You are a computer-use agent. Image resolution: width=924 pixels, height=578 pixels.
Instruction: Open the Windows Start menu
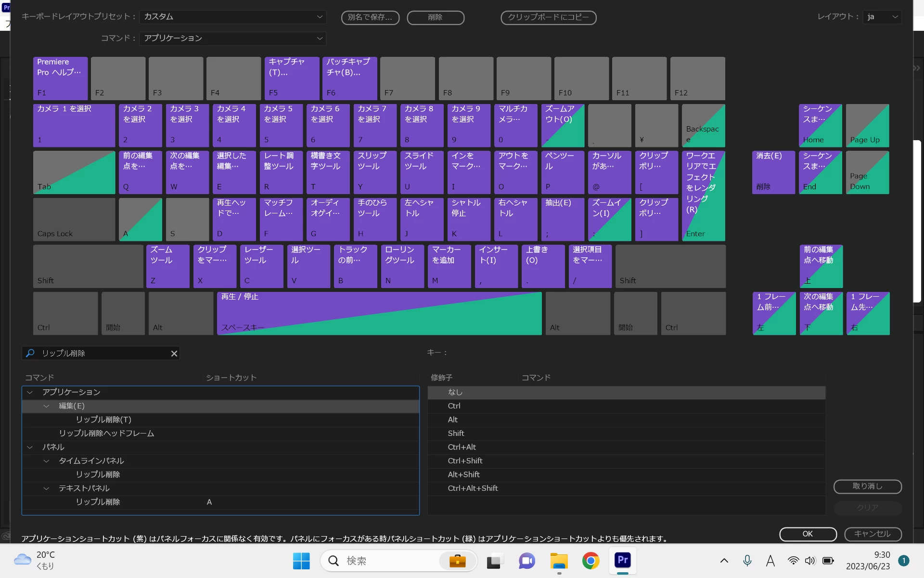coord(301,561)
